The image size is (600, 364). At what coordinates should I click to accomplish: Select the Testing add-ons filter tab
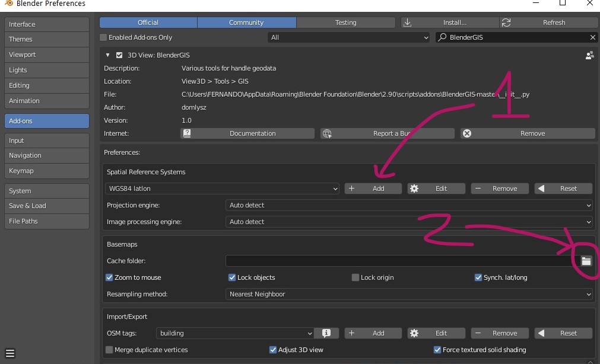point(345,23)
